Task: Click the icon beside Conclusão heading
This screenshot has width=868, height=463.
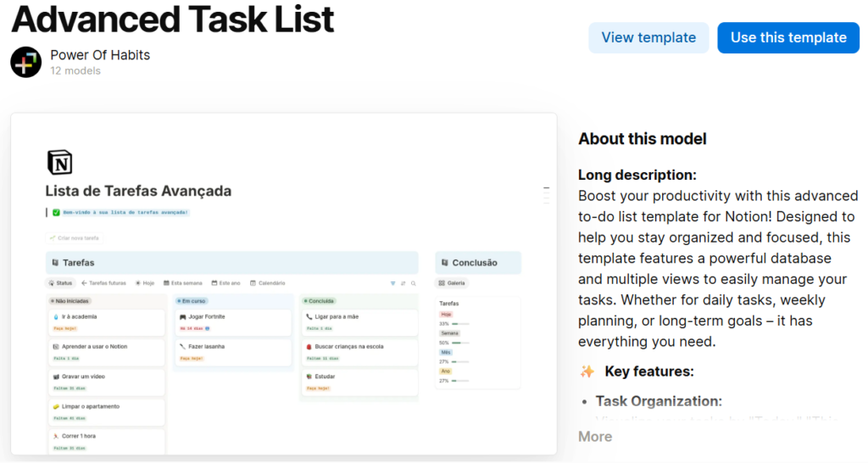Action: click(x=444, y=263)
